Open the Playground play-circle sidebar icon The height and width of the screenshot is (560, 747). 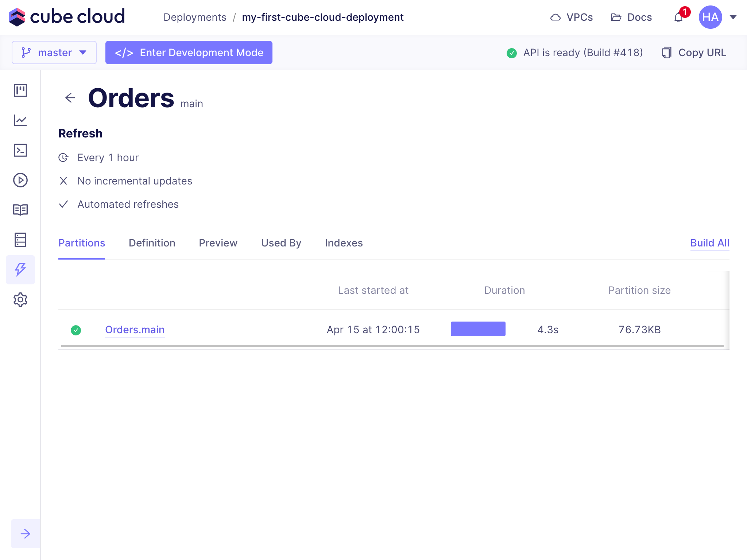[20, 180]
